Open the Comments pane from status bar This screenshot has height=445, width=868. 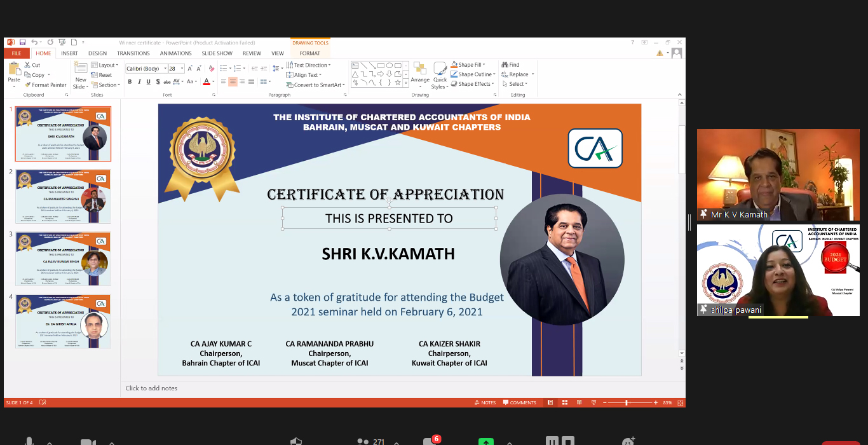coord(519,402)
